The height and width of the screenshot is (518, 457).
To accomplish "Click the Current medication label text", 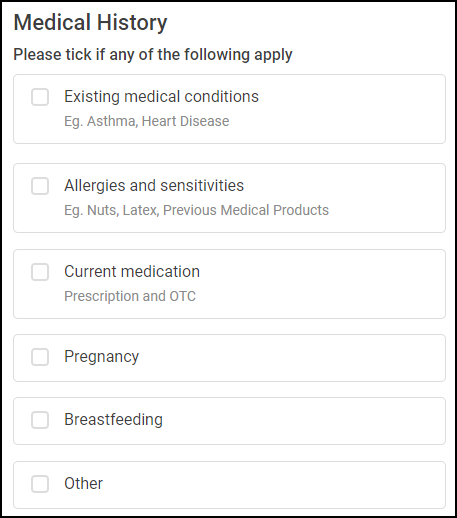I will point(132,271).
